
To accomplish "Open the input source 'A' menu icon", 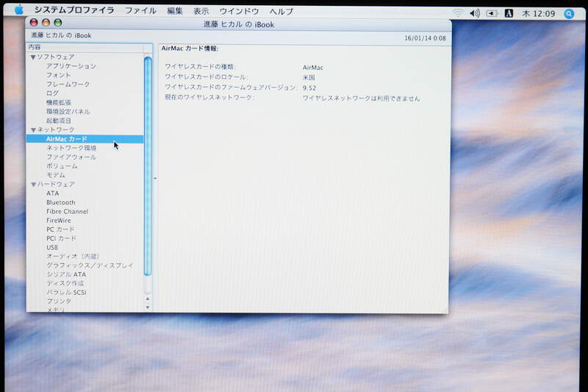I will [509, 13].
